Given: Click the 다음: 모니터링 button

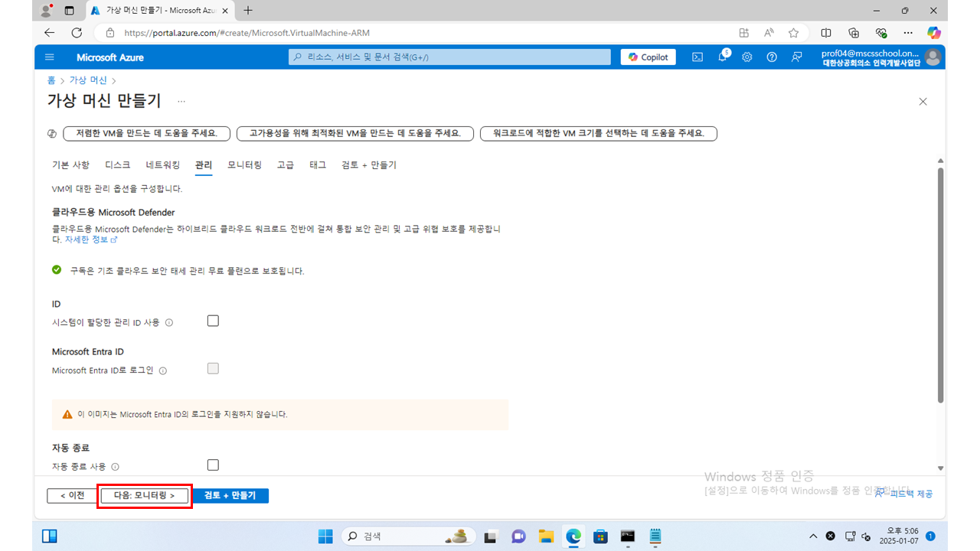Looking at the screenshot, I should pyautogui.click(x=144, y=495).
